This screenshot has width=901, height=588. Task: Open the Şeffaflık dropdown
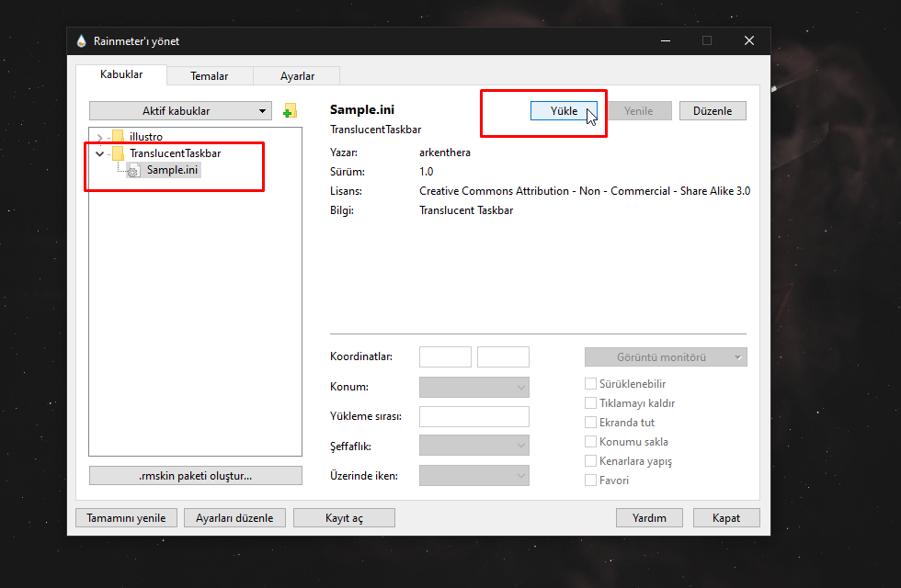click(x=474, y=446)
